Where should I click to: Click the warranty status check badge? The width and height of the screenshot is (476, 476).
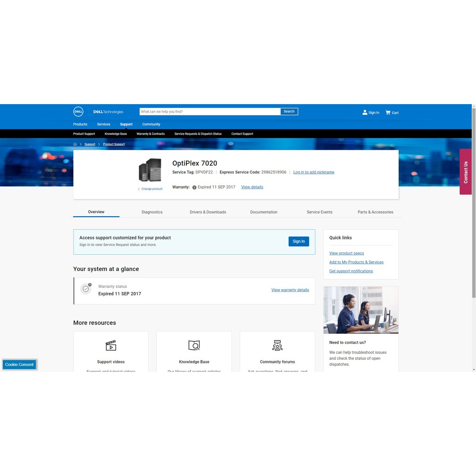[x=86, y=289]
